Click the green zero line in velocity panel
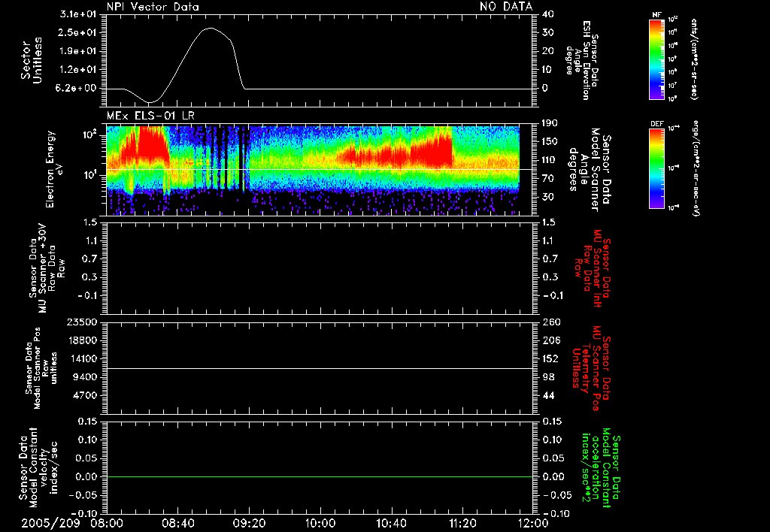The image size is (770, 532). pos(320,476)
